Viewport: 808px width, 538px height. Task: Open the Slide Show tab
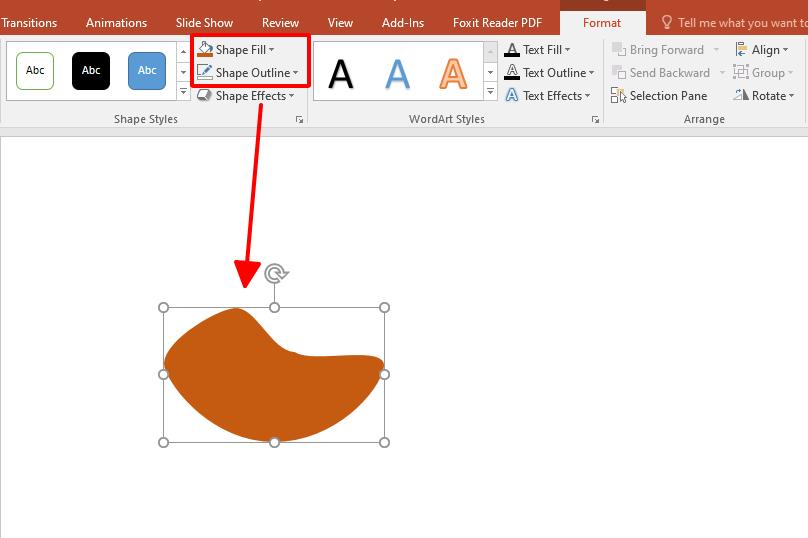click(204, 23)
